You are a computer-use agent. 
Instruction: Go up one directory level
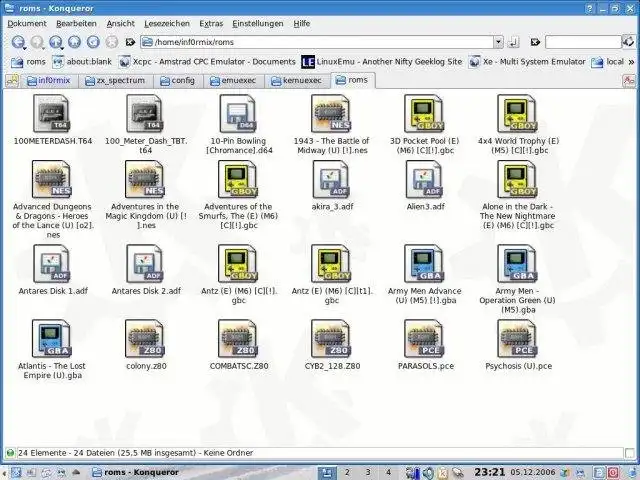[56, 42]
